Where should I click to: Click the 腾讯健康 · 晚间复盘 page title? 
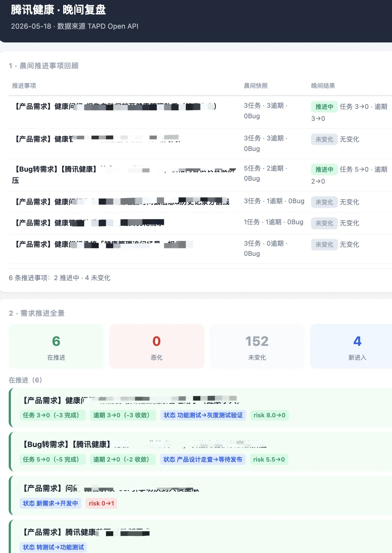(58, 10)
